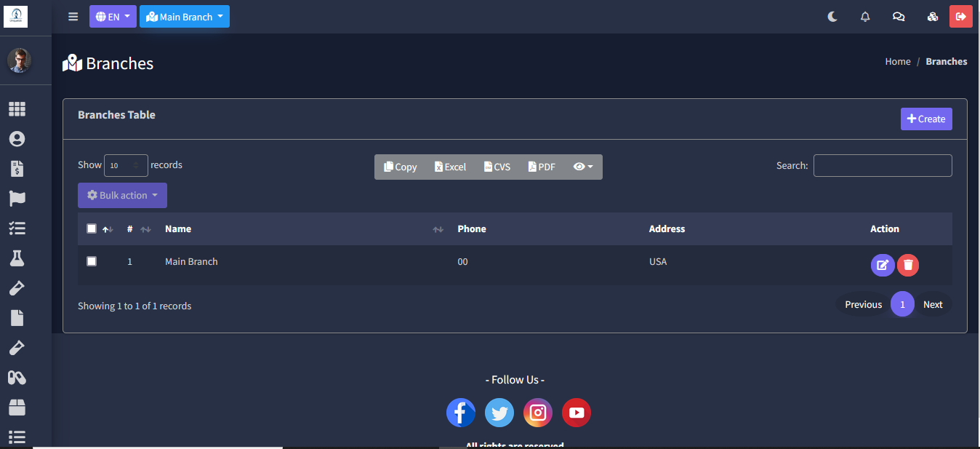
Task: Click the Home breadcrumb link
Action: pos(897,62)
